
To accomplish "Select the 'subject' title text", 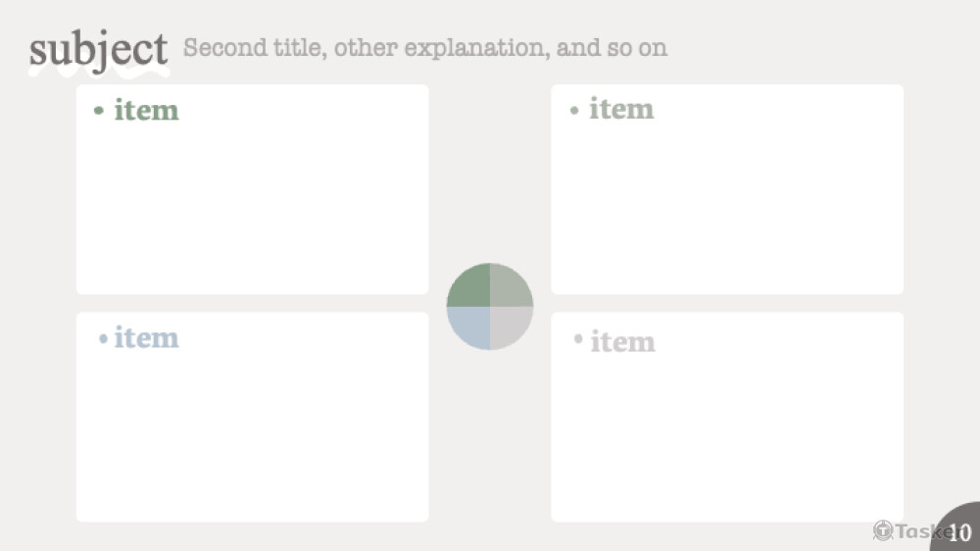I will tap(98, 49).
